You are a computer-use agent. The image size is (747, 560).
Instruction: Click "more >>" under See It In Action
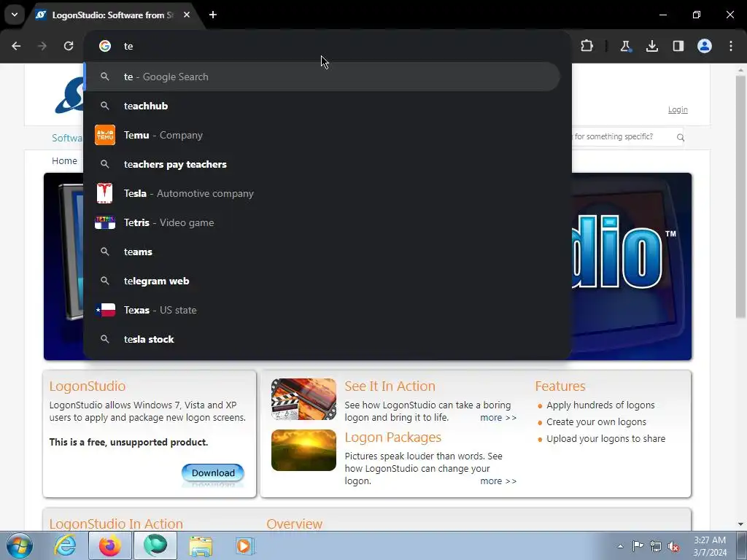498,418
